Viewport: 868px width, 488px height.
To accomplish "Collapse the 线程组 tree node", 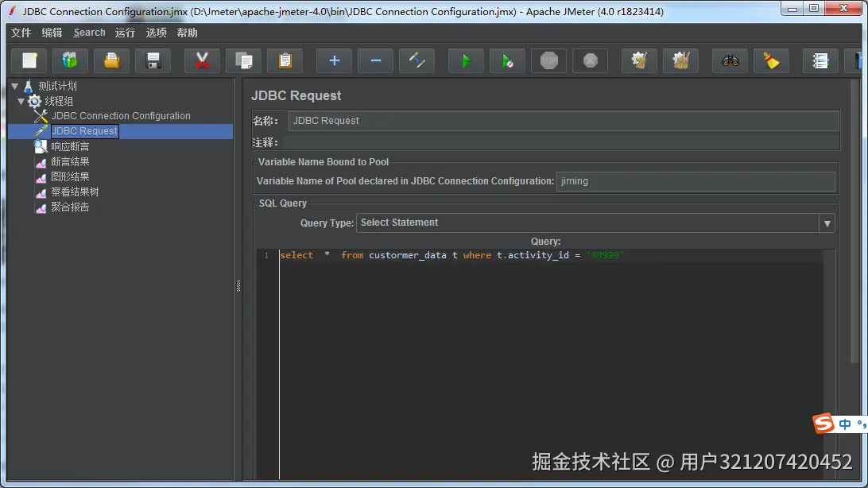I will coord(21,101).
